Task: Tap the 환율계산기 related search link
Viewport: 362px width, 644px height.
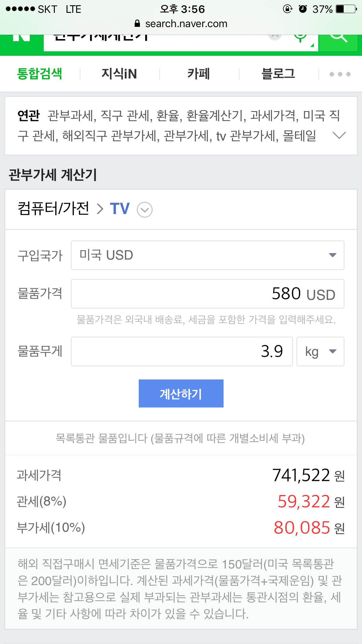Action: coord(214,116)
